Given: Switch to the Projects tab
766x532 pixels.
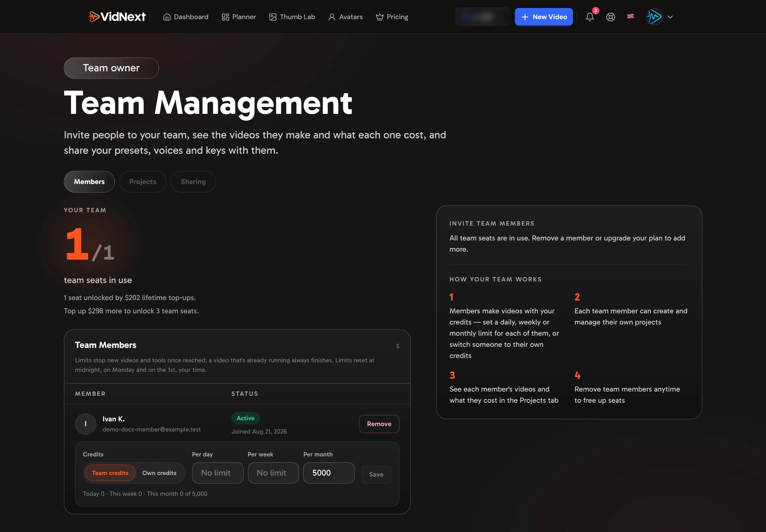Looking at the screenshot, I should (143, 182).
